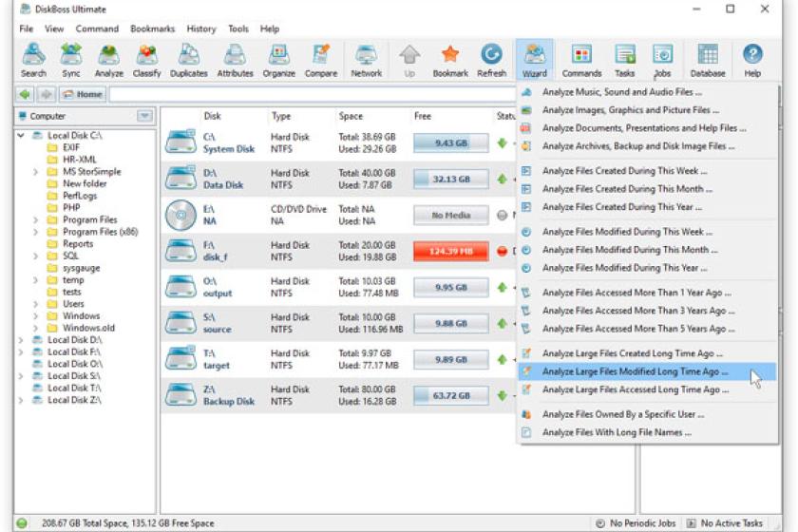Viewport: 798px width, 532px height.
Task: Click the 63.72 GB free space bar
Action: point(451,395)
